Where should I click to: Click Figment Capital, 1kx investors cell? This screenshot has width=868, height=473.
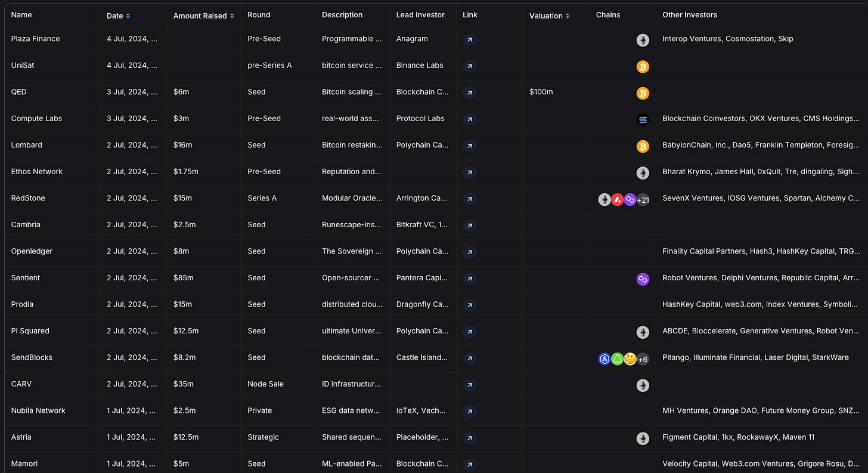738,437
